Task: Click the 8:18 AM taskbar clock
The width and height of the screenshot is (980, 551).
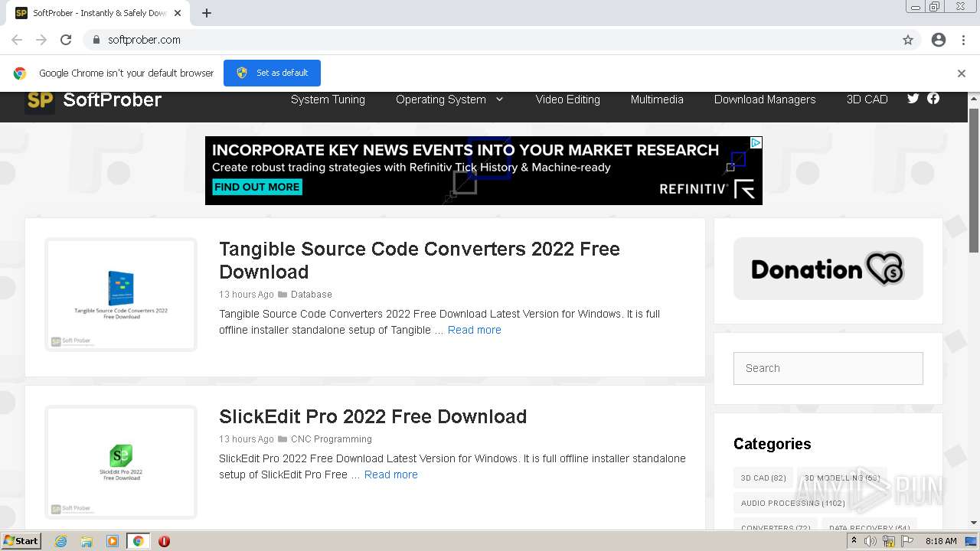Action: pos(941,541)
